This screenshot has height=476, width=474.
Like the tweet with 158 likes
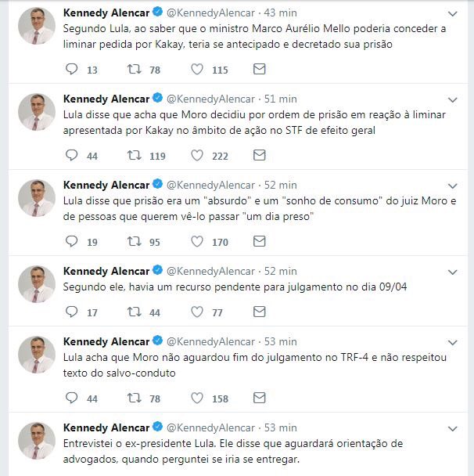[x=197, y=398]
